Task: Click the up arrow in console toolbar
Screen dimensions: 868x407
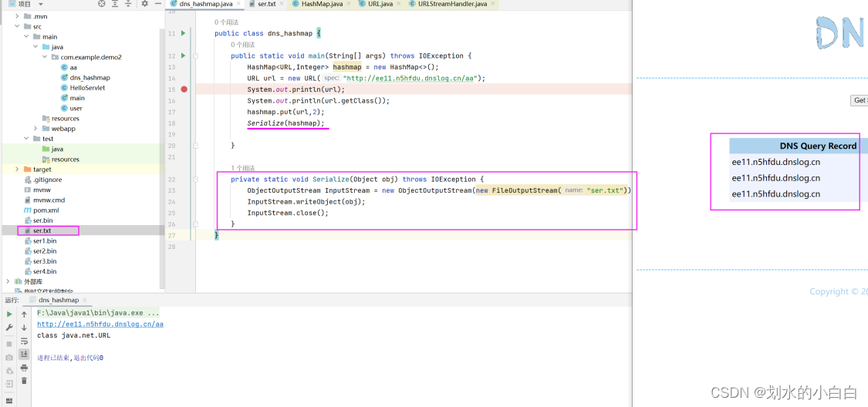Action: tap(24, 314)
